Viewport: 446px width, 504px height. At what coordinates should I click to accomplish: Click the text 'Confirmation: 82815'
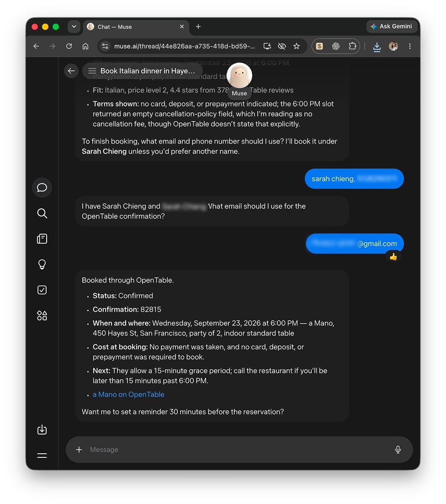pyautogui.click(x=127, y=309)
